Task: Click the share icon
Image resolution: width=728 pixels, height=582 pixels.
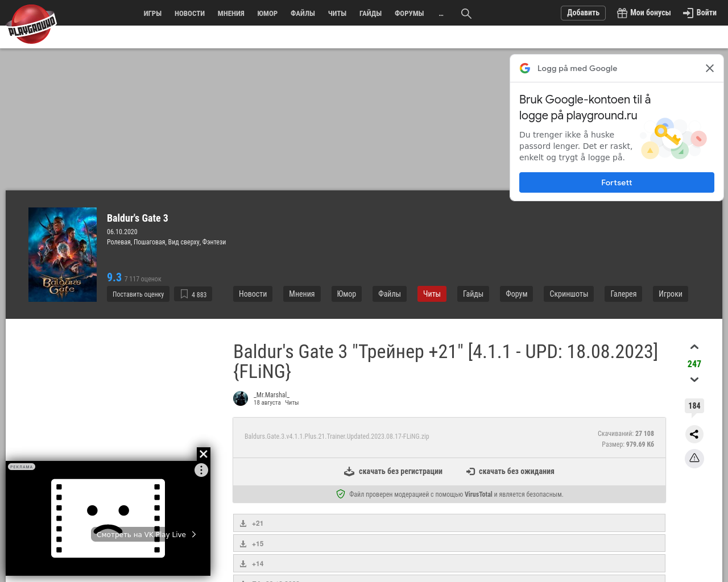Action: coord(694,434)
